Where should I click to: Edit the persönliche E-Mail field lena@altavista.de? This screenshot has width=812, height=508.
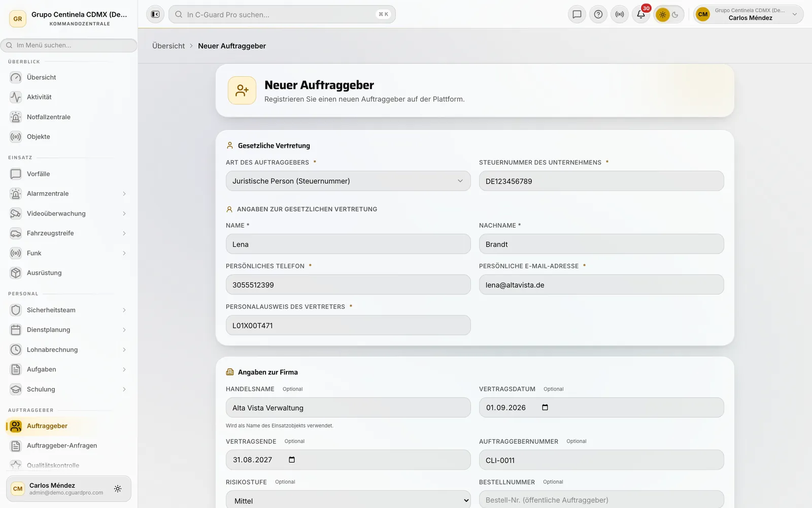tap(601, 284)
